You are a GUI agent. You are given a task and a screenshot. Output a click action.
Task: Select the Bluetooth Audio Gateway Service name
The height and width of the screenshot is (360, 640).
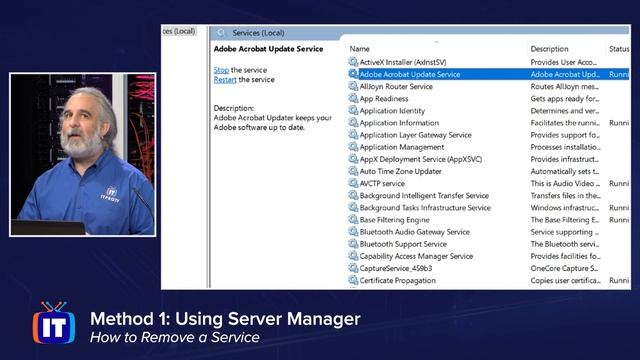pyautogui.click(x=415, y=232)
